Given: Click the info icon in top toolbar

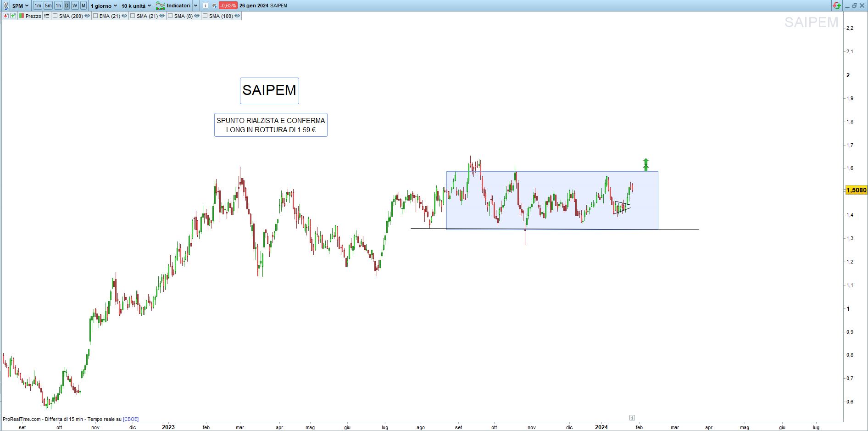Looking at the screenshot, I should [x=205, y=6].
